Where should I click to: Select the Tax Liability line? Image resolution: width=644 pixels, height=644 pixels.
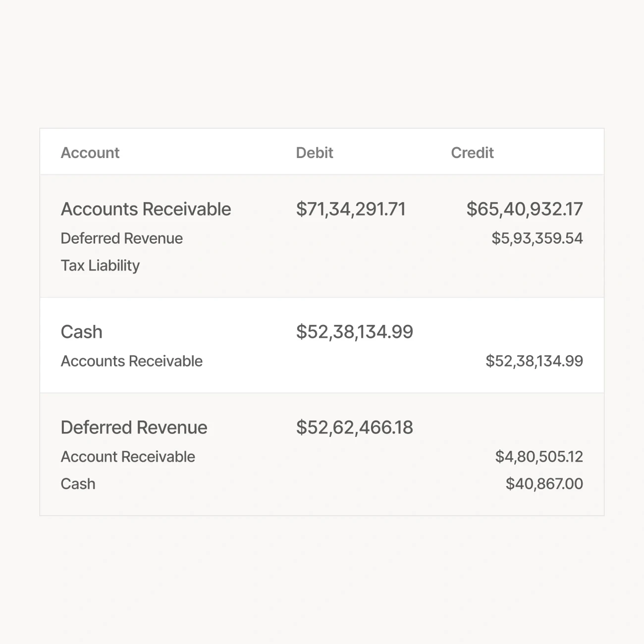click(x=100, y=266)
